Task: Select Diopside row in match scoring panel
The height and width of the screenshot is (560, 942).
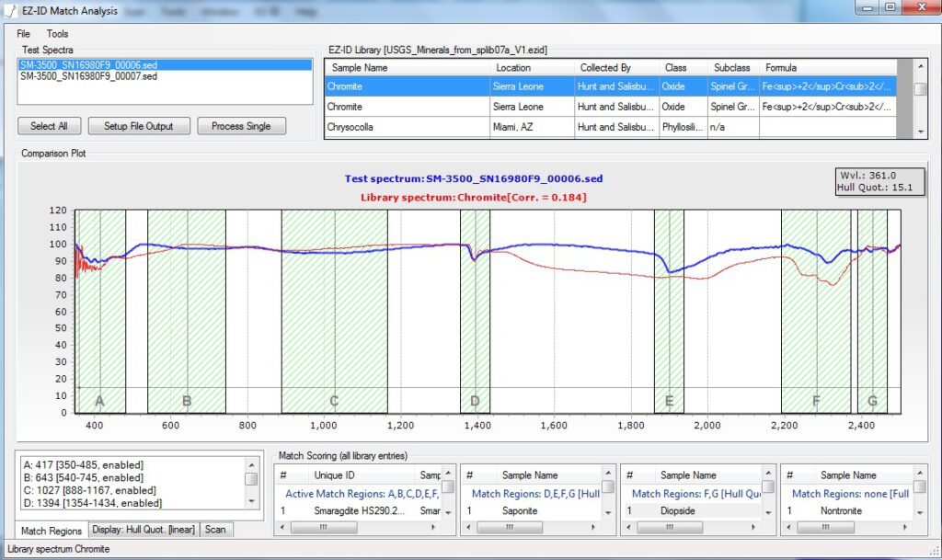Action: pos(678,510)
